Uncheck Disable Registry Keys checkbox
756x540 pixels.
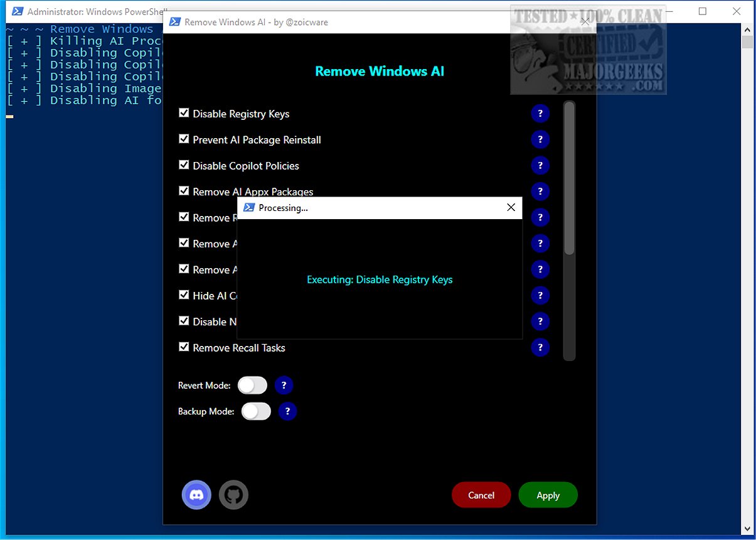(184, 113)
